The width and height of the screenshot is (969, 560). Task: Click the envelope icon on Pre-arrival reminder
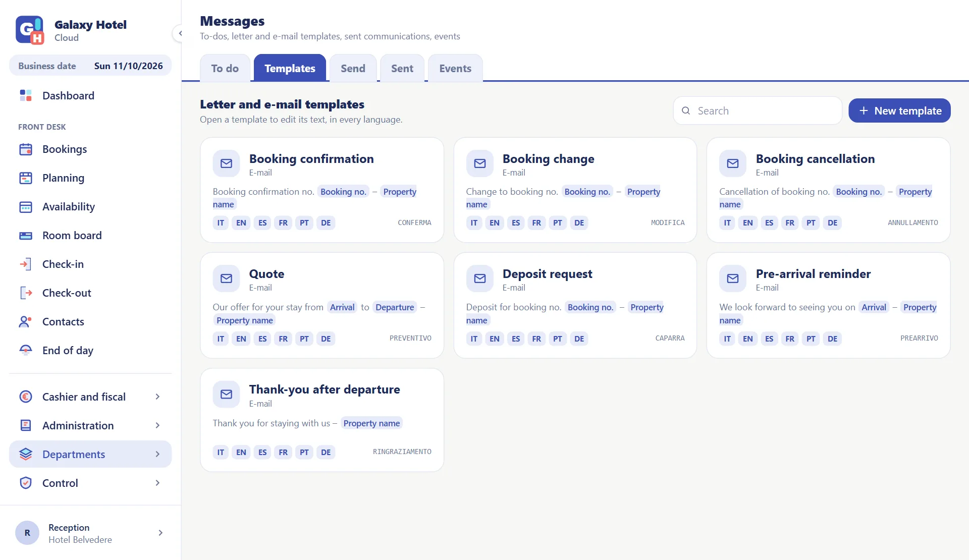click(733, 278)
